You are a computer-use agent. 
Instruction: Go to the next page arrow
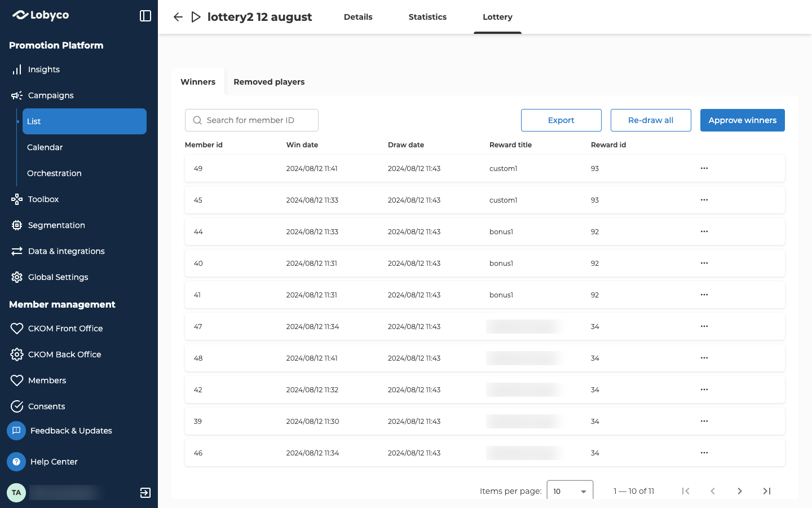740,491
